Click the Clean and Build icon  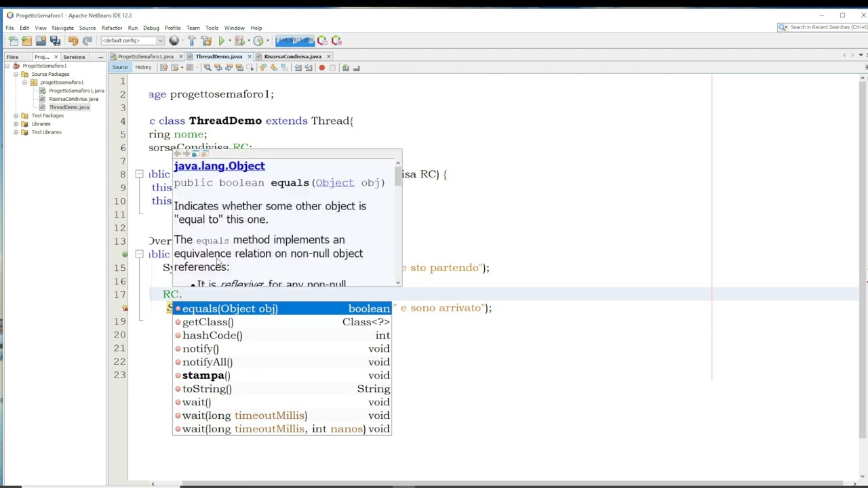(x=206, y=41)
